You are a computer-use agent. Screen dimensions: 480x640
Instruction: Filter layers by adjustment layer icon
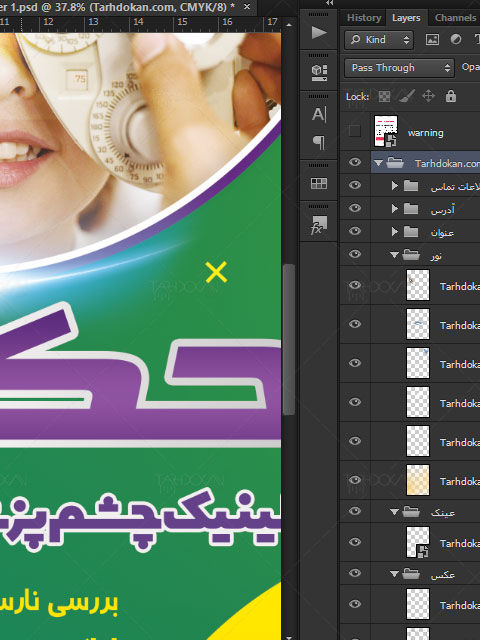[456, 39]
